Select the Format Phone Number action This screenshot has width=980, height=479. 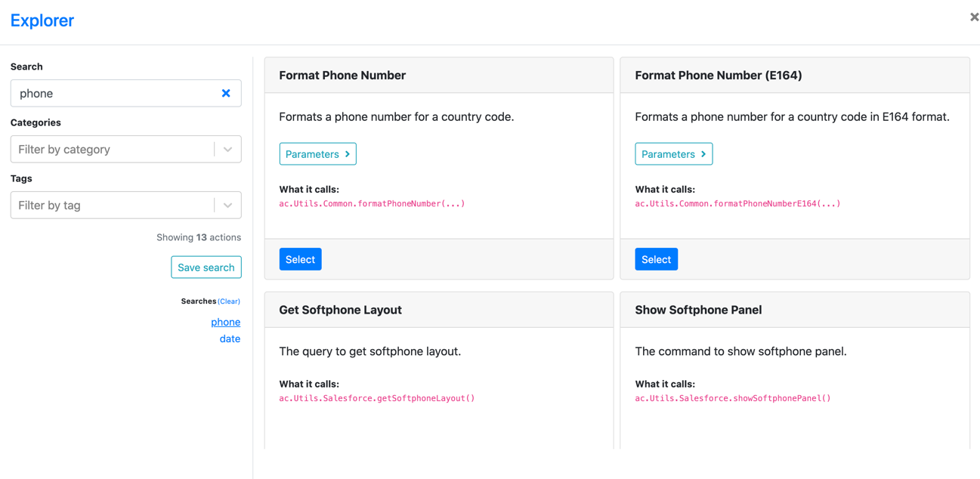(x=300, y=259)
